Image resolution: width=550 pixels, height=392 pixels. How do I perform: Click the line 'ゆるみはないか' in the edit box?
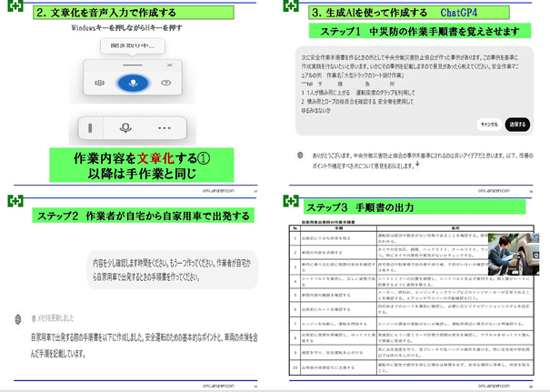coord(315,110)
